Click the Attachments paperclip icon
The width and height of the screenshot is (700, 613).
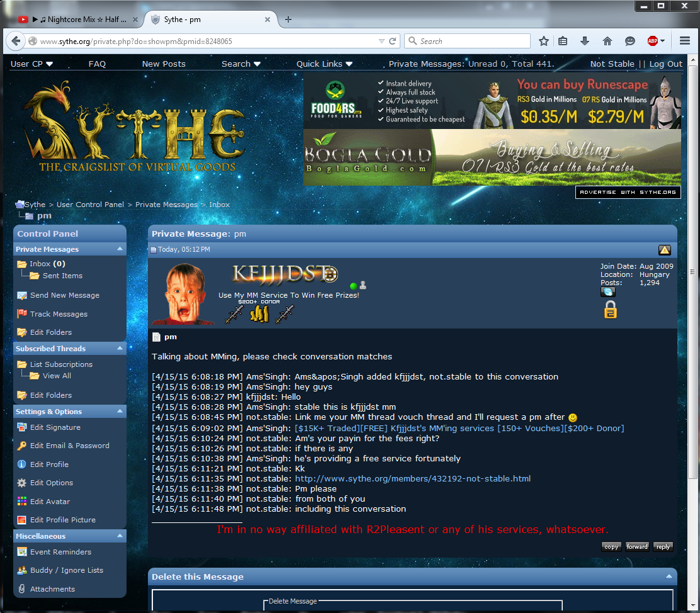coord(21,589)
